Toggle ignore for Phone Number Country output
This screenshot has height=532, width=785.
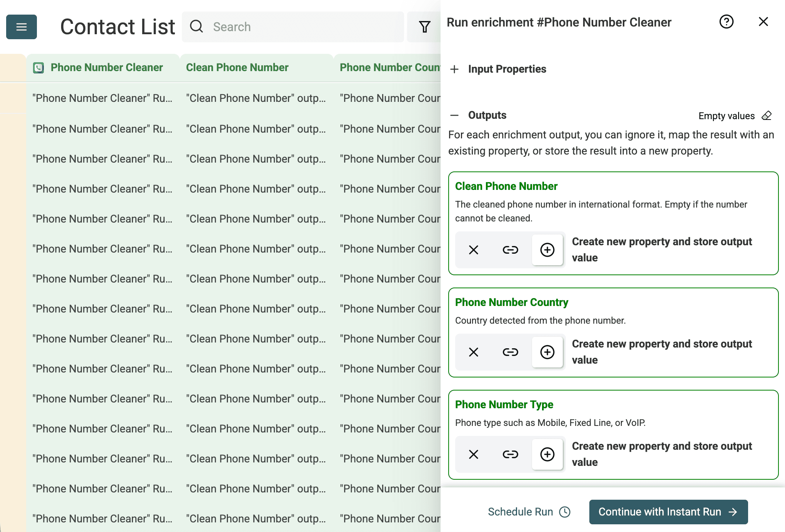click(472, 352)
